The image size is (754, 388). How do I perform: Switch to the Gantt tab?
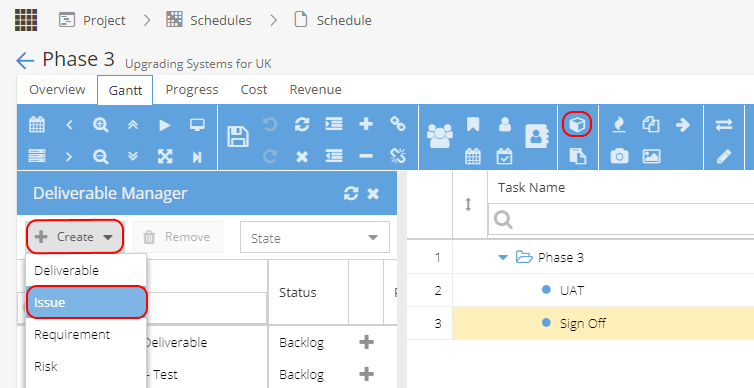pyautogui.click(x=125, y=90)
